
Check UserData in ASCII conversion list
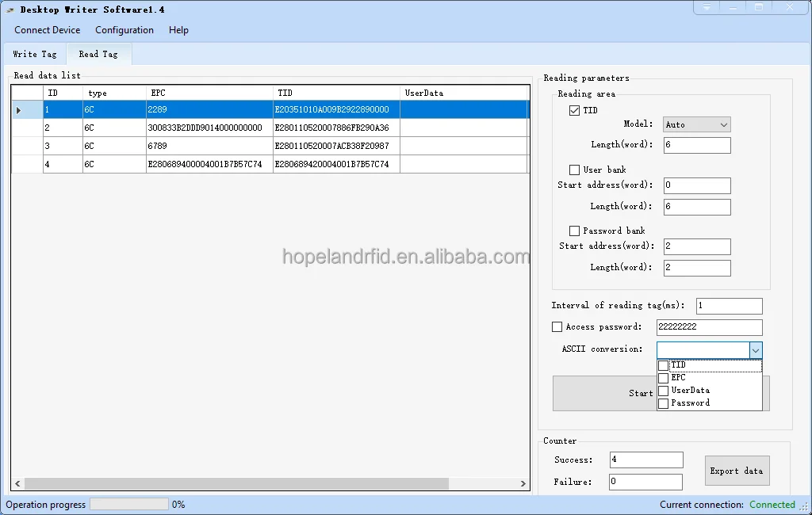point(664,391)
